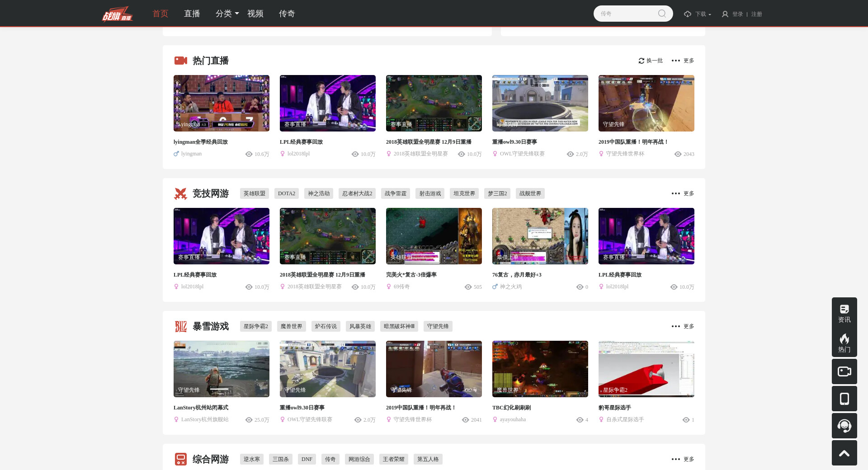Viewport: 868px width, 470px height.
Task: Click the mobile phone sidebar icon
Action: click(x=844, y=399)
